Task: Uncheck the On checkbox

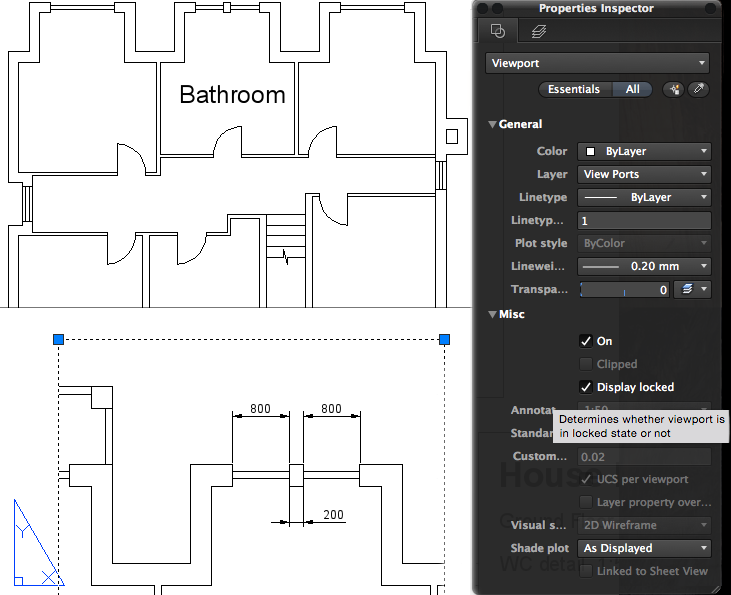Action: coord(587,341)
